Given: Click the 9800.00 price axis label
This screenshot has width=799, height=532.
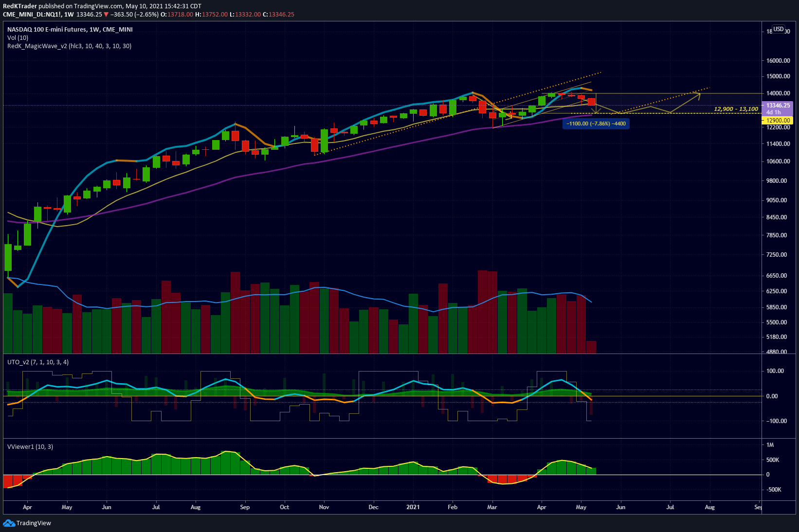Looking at the screenshot, I should 777,181.
